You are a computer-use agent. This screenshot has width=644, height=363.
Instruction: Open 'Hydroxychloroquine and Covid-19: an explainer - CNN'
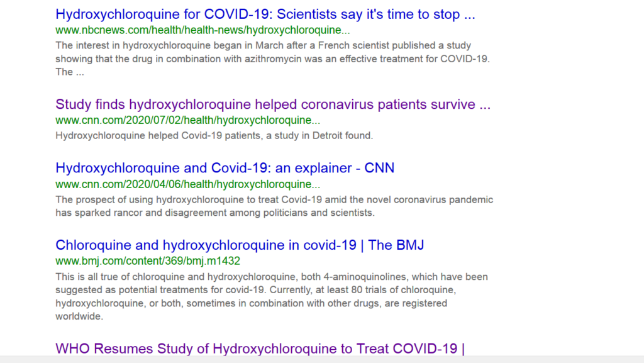click(225, 168)
